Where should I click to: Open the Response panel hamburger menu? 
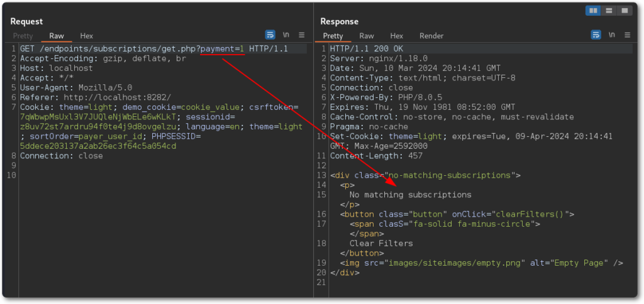click(x=626, y=35)
